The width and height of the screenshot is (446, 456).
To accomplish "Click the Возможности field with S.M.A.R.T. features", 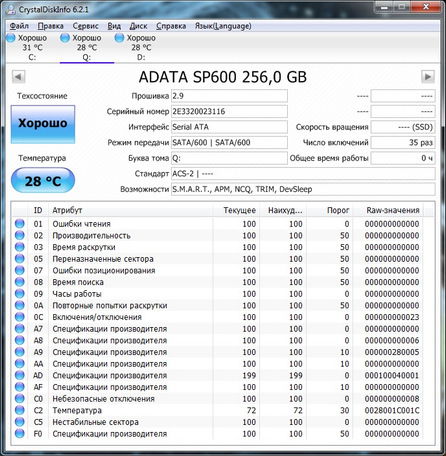I will 303,189.
